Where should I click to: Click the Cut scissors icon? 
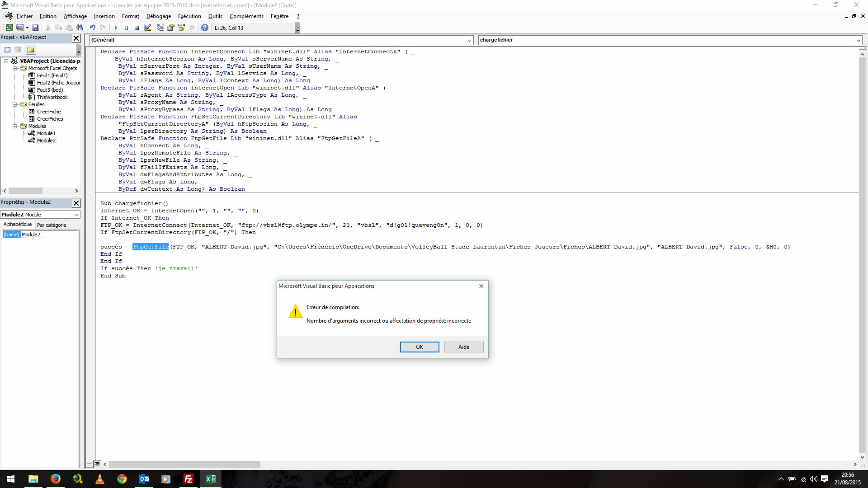(x=48, y=28)
